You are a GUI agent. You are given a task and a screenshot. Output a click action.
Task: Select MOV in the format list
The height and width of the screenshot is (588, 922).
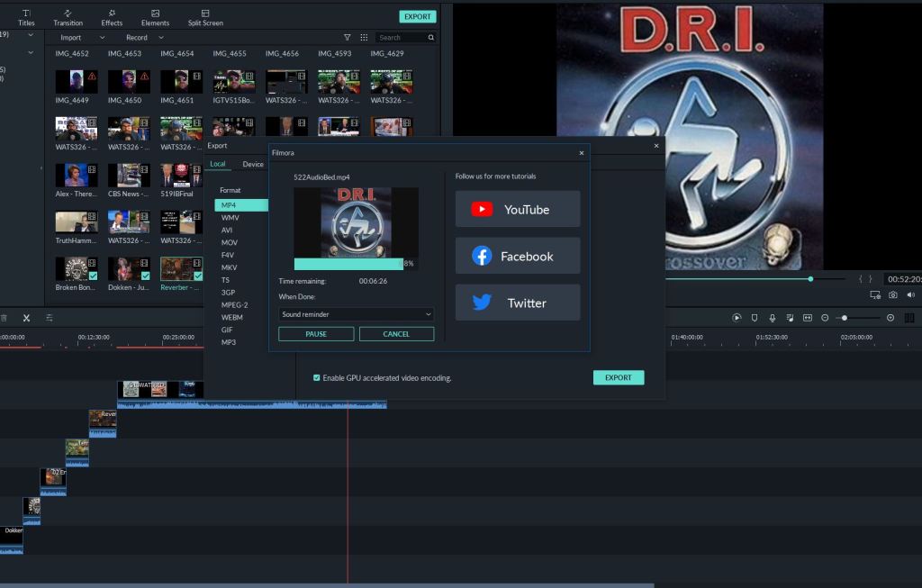point(230,242)
